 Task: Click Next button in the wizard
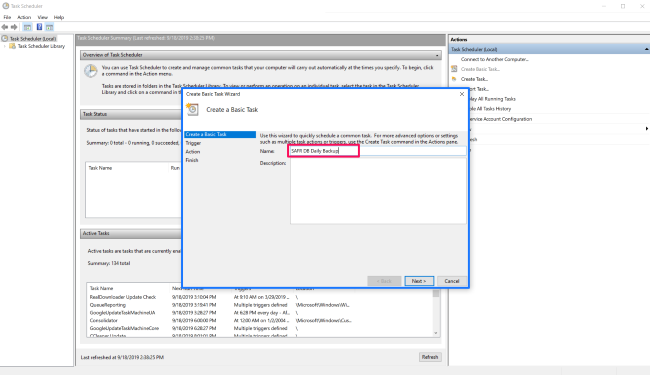[419, 281]
